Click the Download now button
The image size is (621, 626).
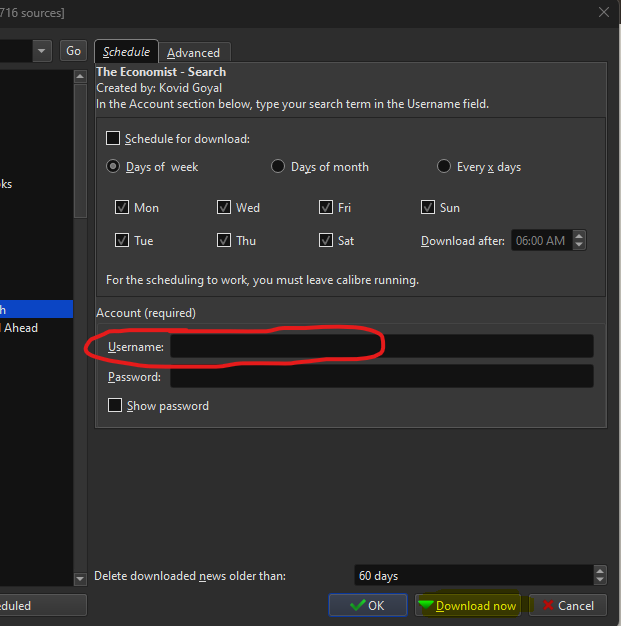pos(468,605)
